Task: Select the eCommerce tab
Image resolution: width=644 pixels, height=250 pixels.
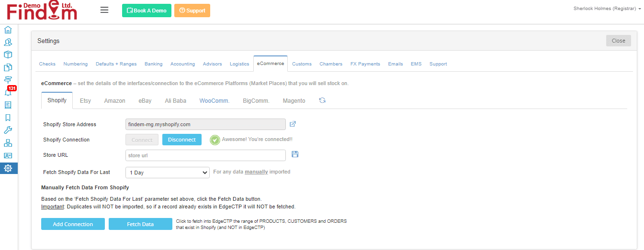Action: click(271, 64)
